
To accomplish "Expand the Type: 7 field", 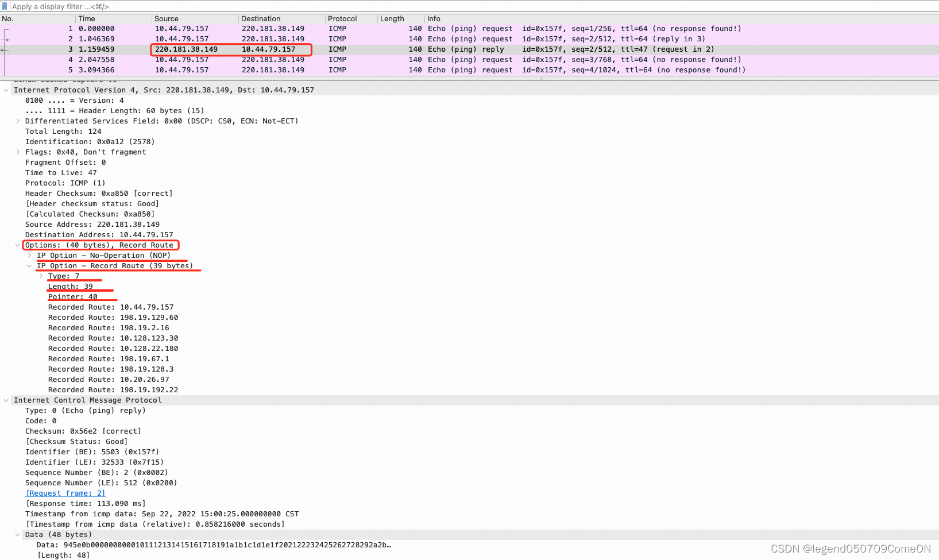I will [x=40, y=276].
